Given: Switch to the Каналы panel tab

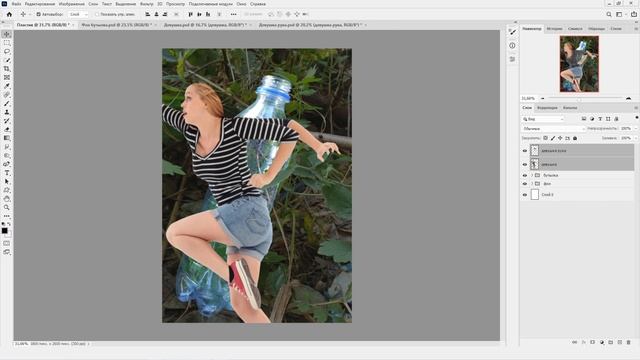Looking at the screenshot, I should [570, 108].
